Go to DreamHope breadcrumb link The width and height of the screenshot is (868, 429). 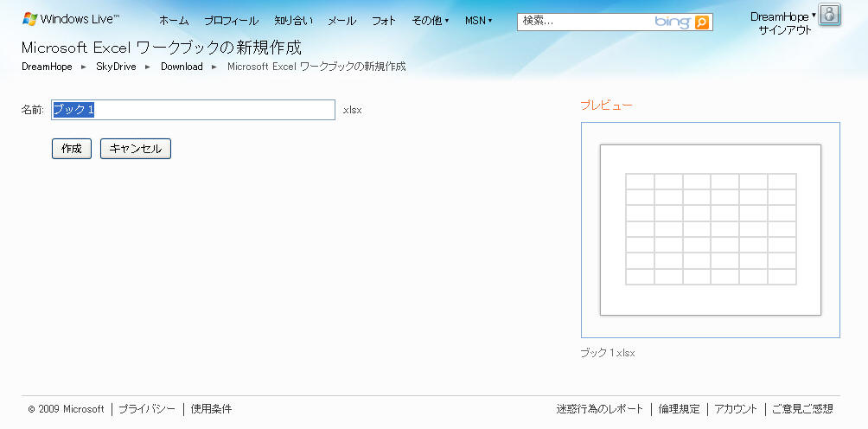[x=47, y=67]
